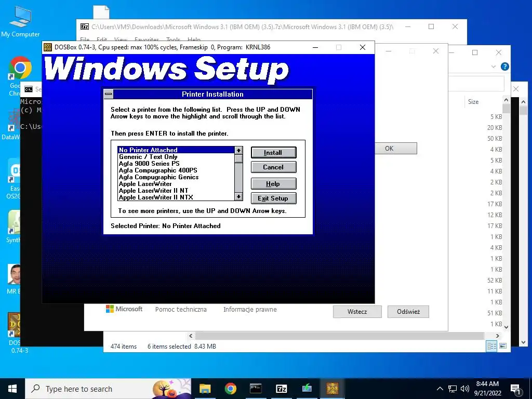Select Agfa 9000 Series PS printer
The height and width of the screenshot is (399, 532).
click(x=176, y=164)
